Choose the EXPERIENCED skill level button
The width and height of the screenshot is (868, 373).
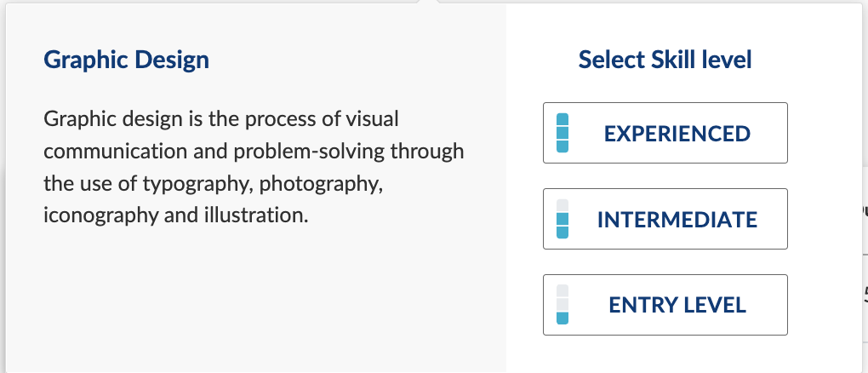665,133
